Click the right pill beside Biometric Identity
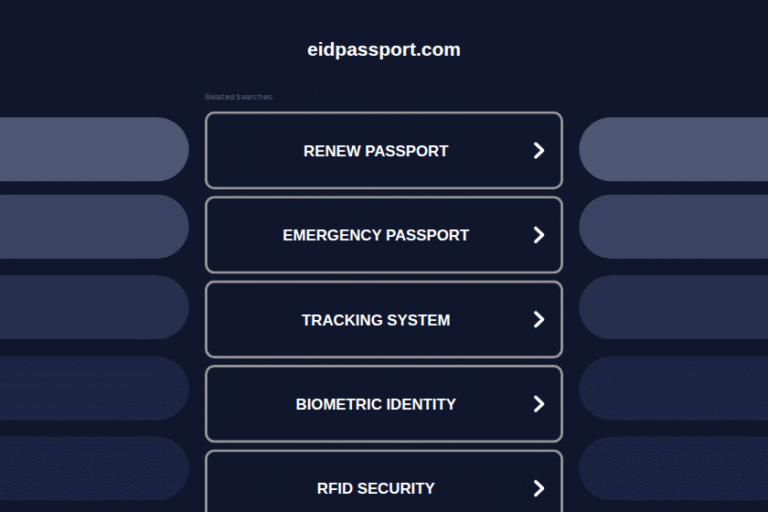Screen dimensions: 768x512 [674, 388]
